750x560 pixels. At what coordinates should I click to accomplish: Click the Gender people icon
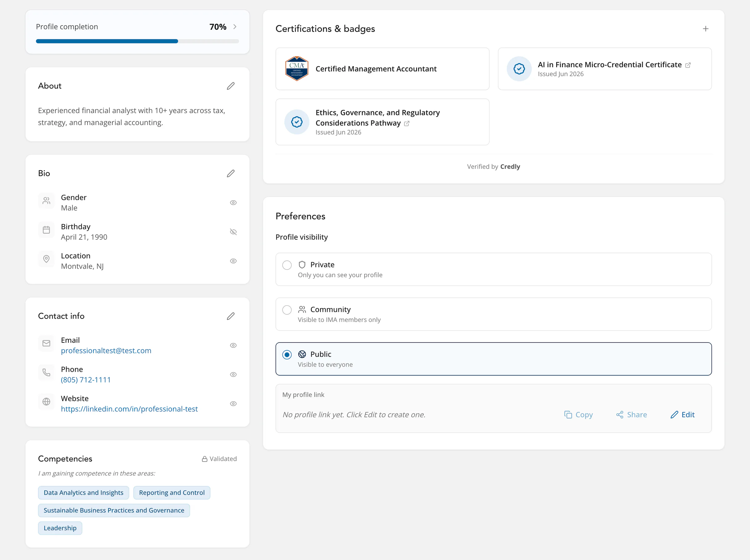click(x=47, y=201)
